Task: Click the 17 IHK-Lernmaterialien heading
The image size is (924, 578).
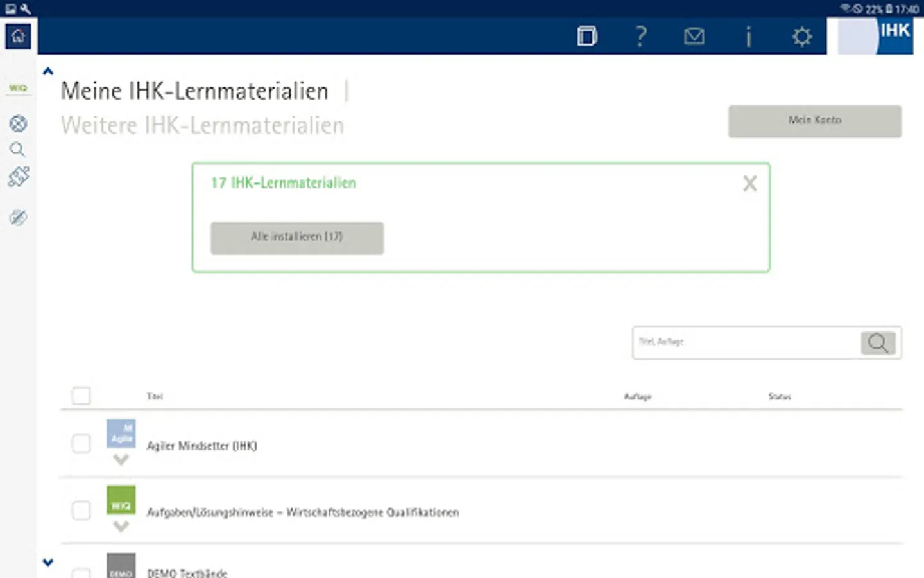Action: tap(284, 183)
